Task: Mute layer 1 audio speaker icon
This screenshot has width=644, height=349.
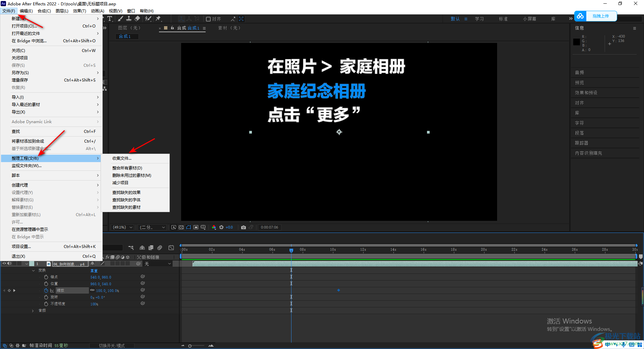Action: click(9, 264)
